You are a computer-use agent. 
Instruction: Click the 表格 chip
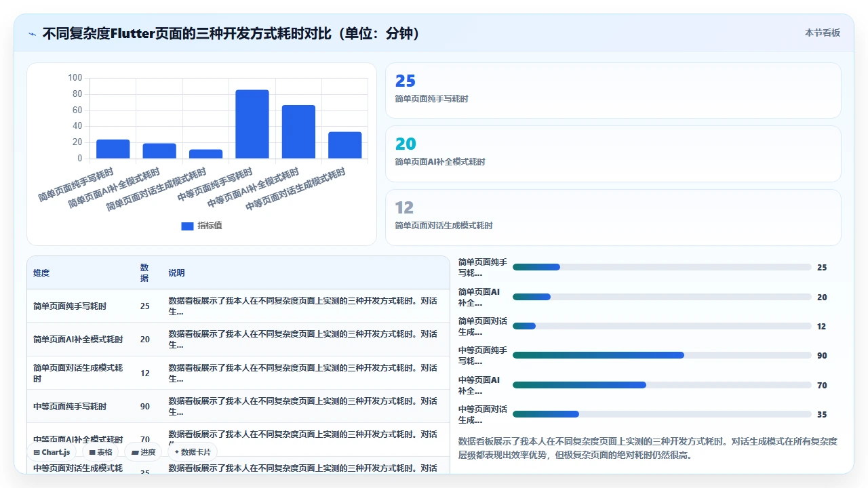100,452
